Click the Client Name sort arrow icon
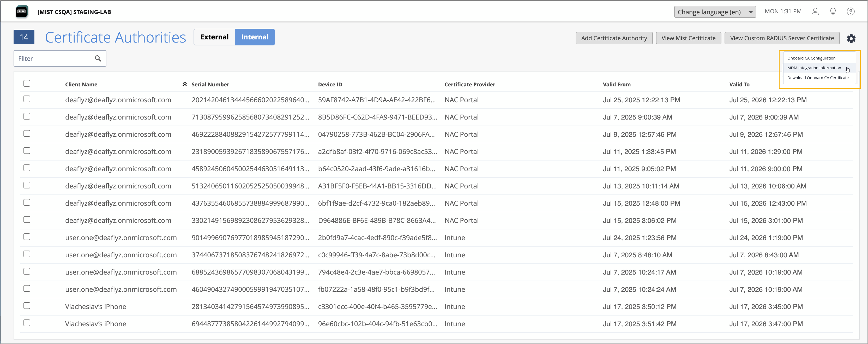The height and width of the screenshot is (344, 868). click(184, 84)
